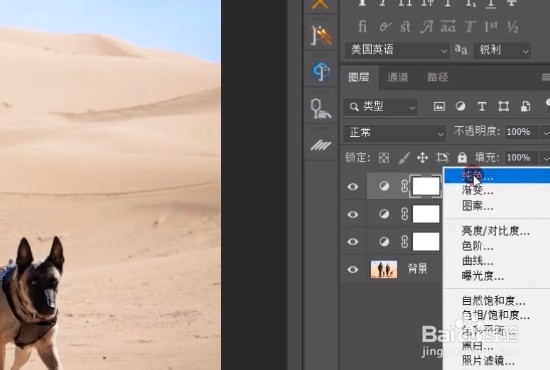Viewport: 550px width, 370px height.
Task: Hide the third adjustment layer
Action: click(x=353, y=242)
